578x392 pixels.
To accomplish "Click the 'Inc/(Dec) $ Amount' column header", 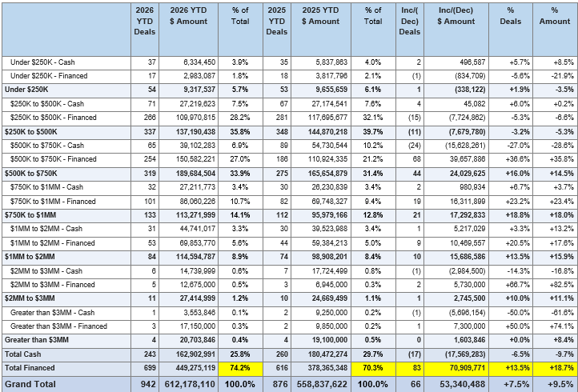I will coord(456,30).
